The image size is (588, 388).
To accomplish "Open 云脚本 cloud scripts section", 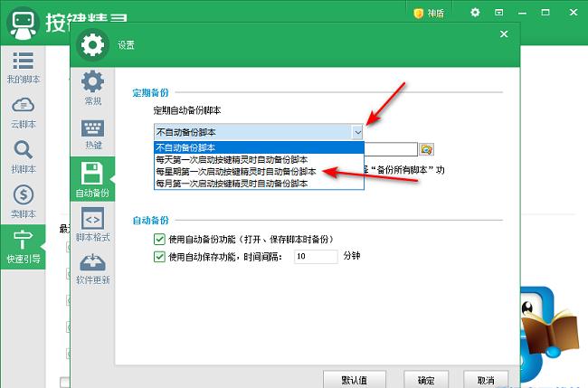I will (23, 112).
